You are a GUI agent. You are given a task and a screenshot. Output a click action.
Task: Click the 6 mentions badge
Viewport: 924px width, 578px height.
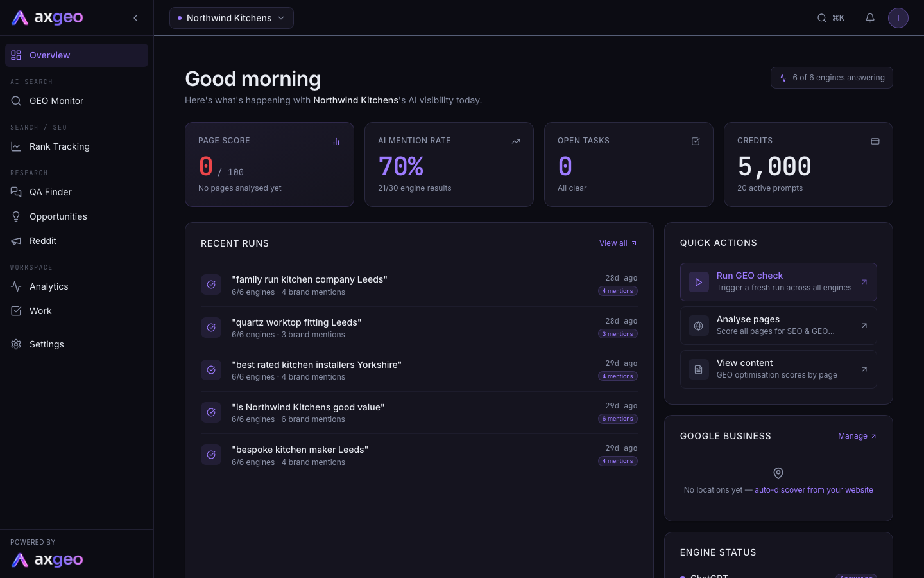(618, 419)
